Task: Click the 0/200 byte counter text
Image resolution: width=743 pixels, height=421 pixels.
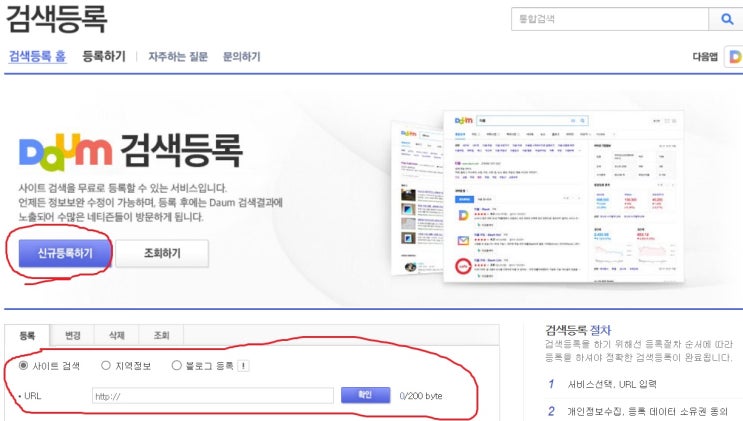Action: tap(421, 396)
